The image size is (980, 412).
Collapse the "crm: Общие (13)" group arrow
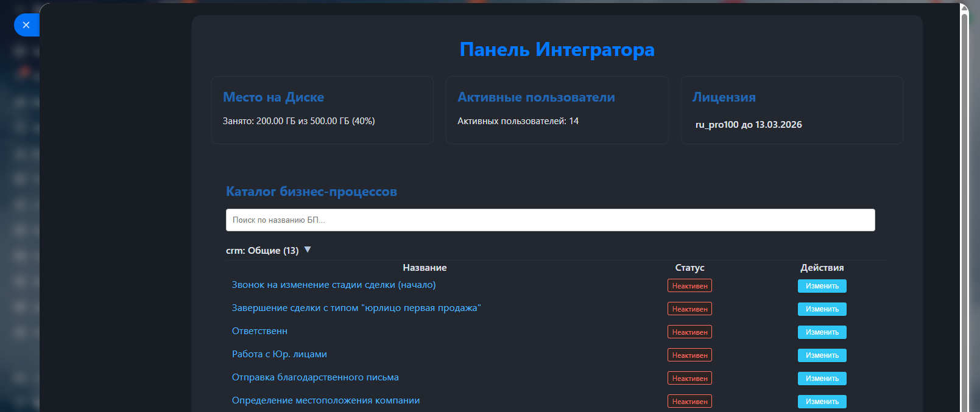point(308,250)
